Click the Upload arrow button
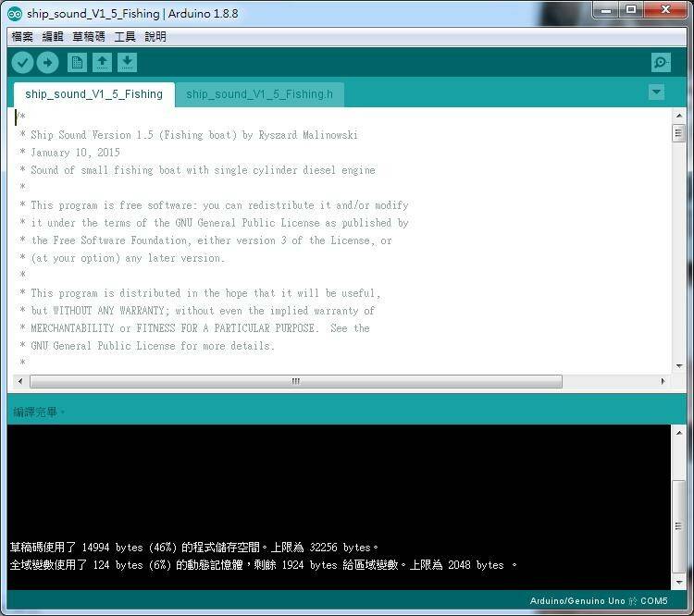The height and width of the screenshot is (616, 694). [x=47, y=63]
